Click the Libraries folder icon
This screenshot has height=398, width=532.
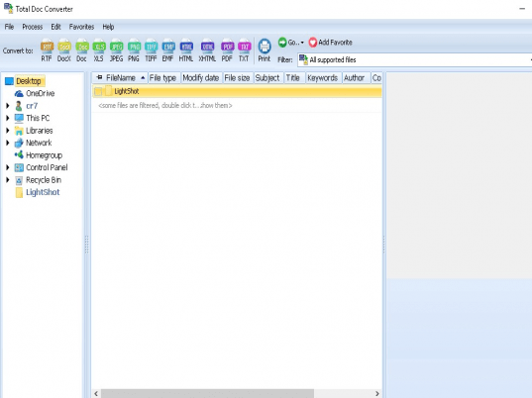(19, 131)
